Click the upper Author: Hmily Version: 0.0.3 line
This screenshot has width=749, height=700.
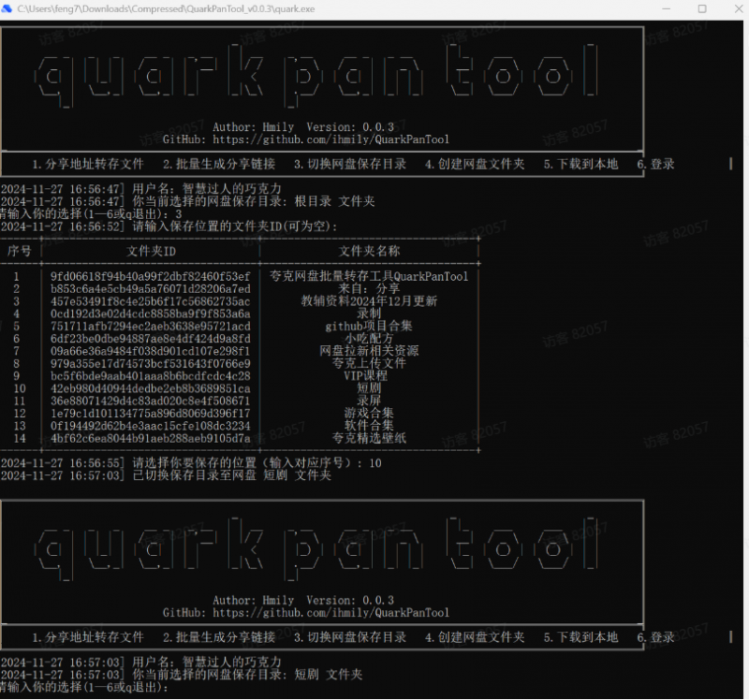click(x=303, y=127)
